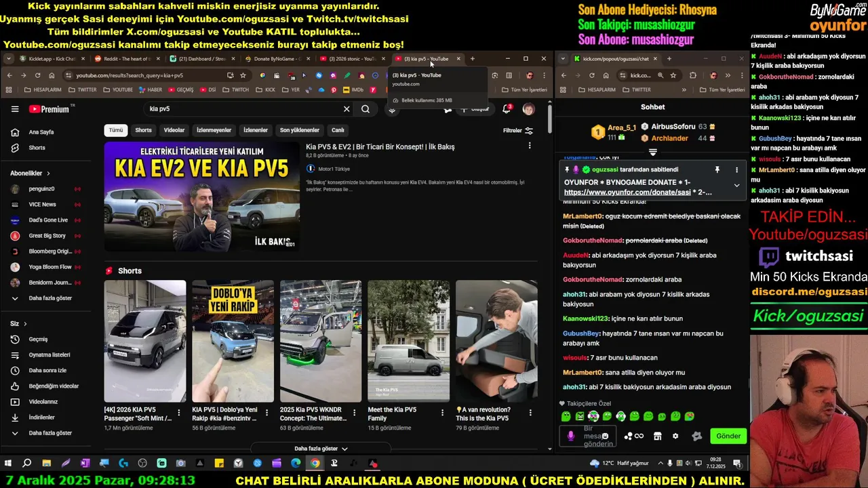Expand the pinned message chevron
This screenshot has height=488, width=868.
coord(736,185)
